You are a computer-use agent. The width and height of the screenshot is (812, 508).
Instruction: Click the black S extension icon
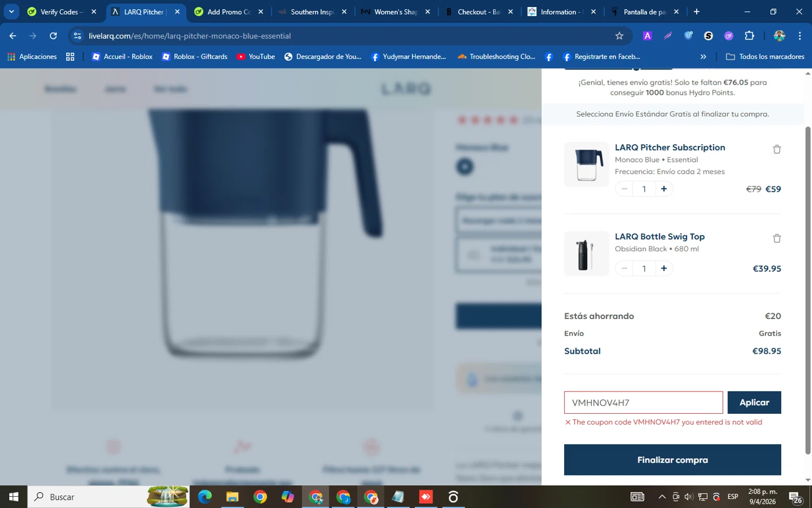click(708, 36)
